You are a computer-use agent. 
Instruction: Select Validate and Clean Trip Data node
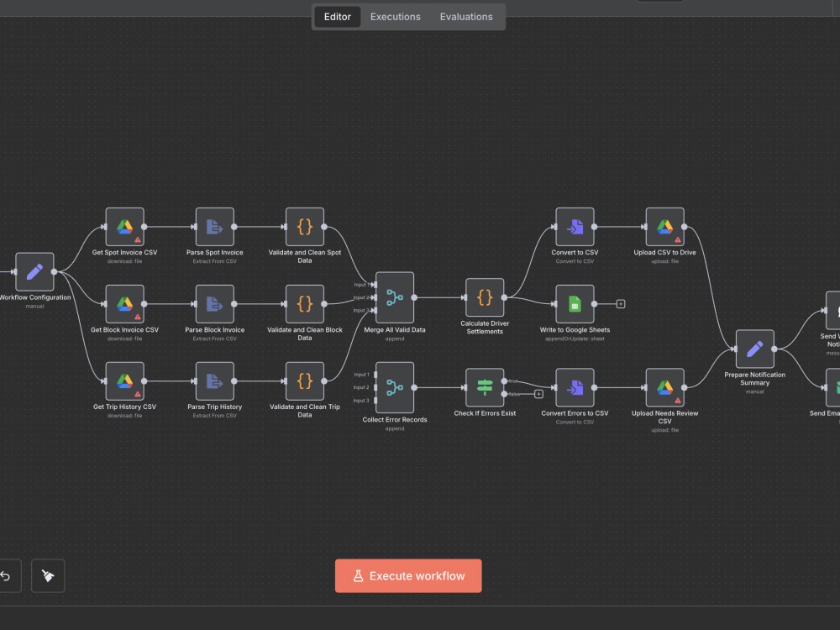305,381
